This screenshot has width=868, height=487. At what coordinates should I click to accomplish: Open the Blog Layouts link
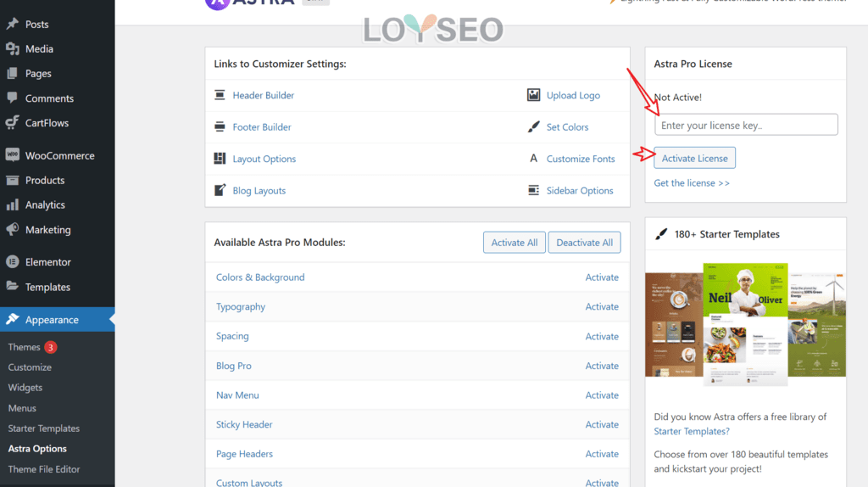tap(259, 190)
